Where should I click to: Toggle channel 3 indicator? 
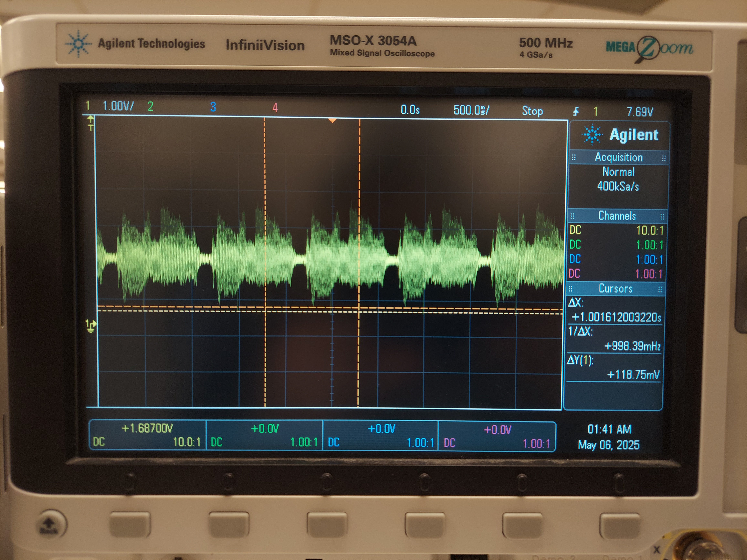point(213,107)
